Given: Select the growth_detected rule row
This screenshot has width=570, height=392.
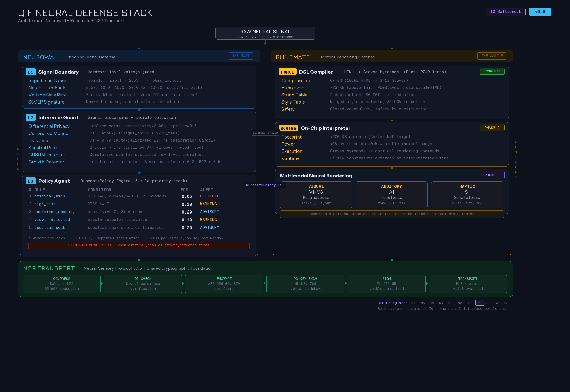Looking at the screenshot, I should tap(139, 220).
